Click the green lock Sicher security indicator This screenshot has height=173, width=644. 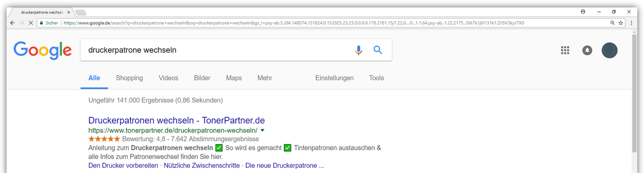[49, 23]
